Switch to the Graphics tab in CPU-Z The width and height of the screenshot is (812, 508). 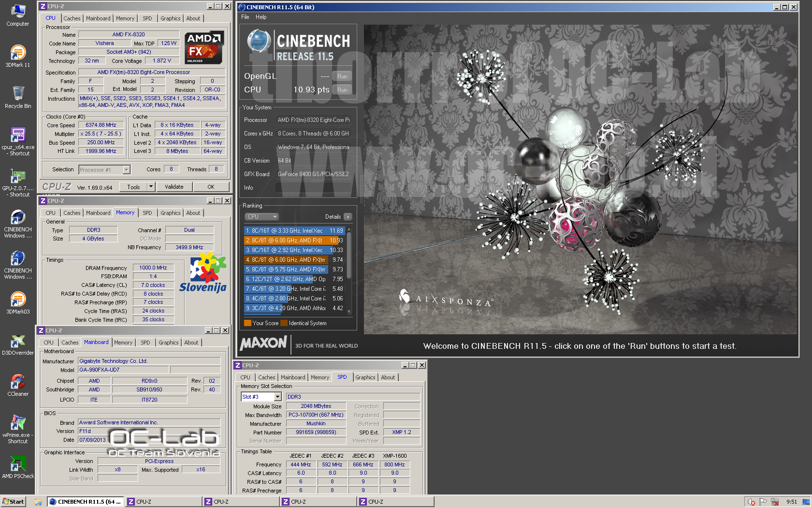click(170, 18)
